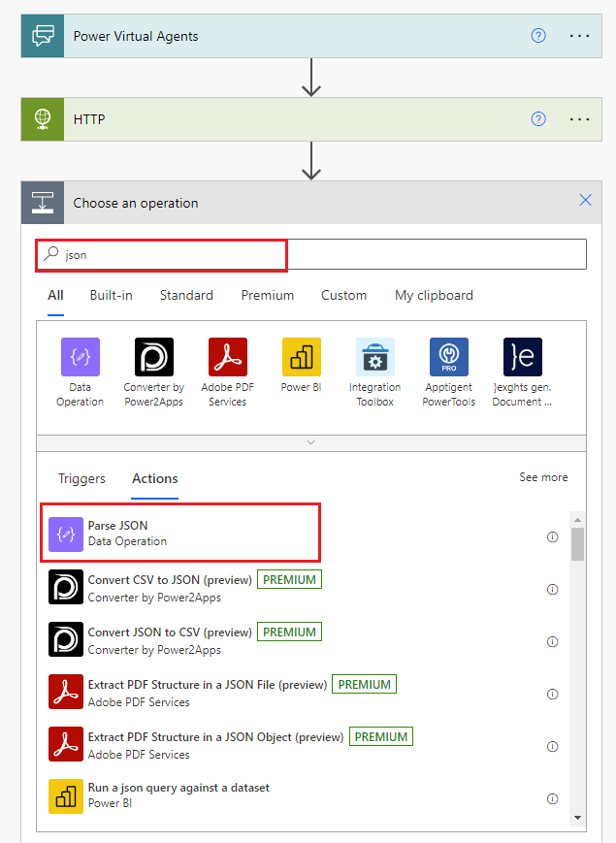Select the Converter by Power2Apps connector icon

pos(153,357)
